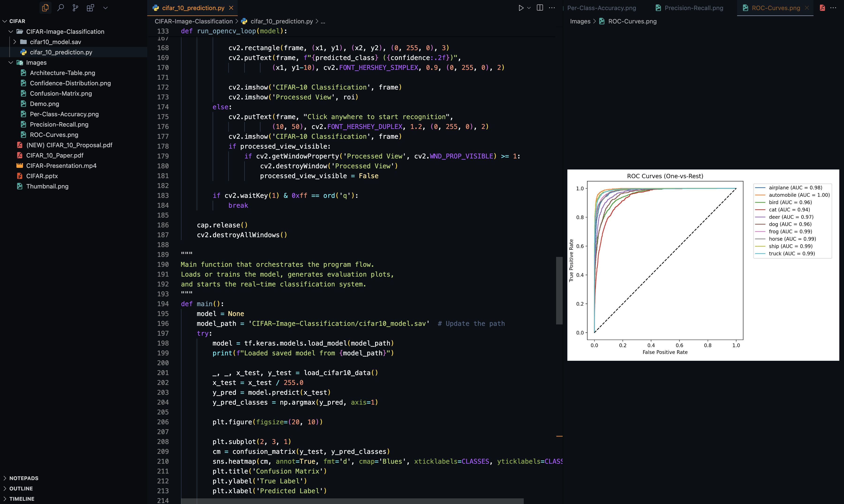Open the Extensions view icon
Image resolution: width=844 pixels, height=504 pixels.
tap(90, 8)
